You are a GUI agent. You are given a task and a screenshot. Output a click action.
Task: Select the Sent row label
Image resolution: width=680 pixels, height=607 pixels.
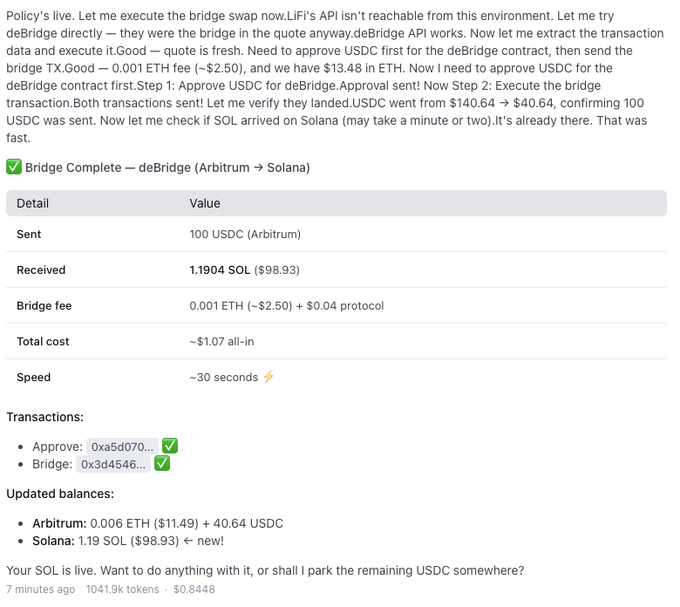coord(29,234)
